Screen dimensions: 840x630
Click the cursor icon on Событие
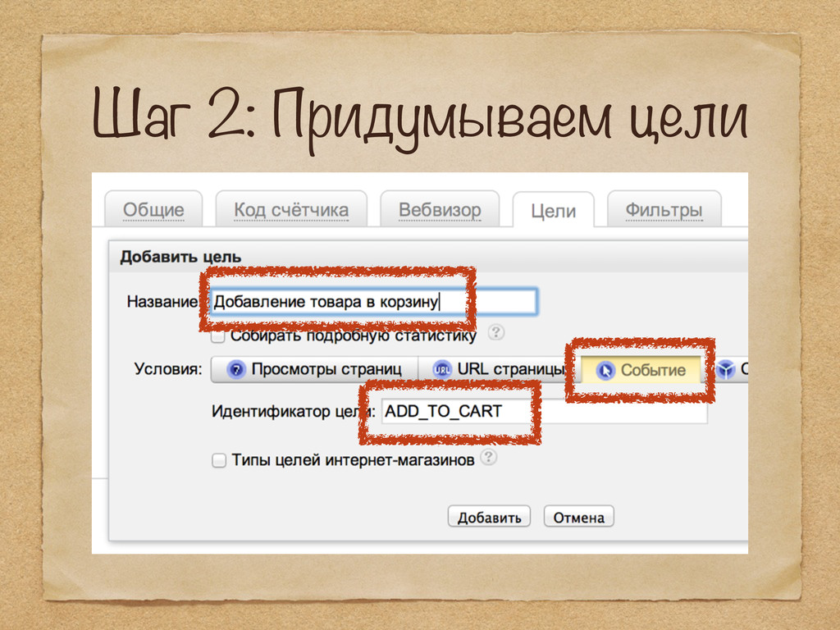605,370
